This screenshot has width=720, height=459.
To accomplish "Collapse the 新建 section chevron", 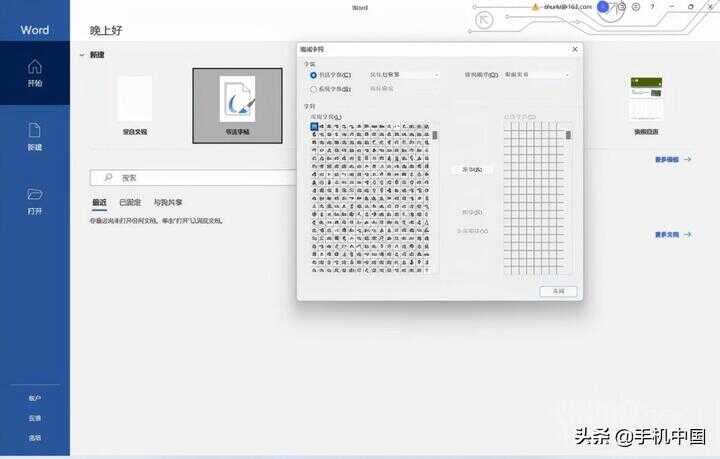I will tap(82, 55).
